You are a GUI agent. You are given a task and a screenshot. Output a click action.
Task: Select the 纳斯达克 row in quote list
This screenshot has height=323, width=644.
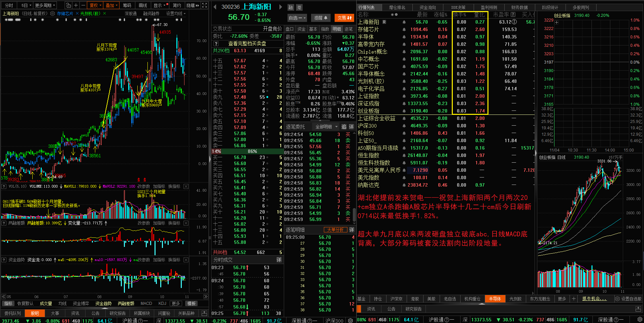point(446,185)
